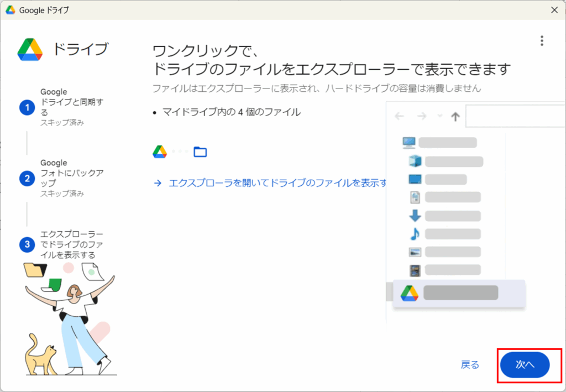Click the music note icon in illustration
This screenshot has height=392, width=566.
[415, 234]
